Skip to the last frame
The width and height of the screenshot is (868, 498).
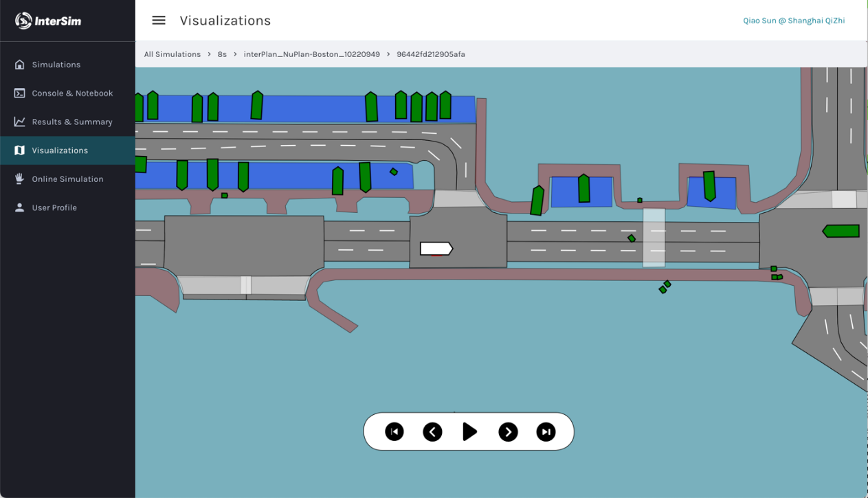coord(546,431)
